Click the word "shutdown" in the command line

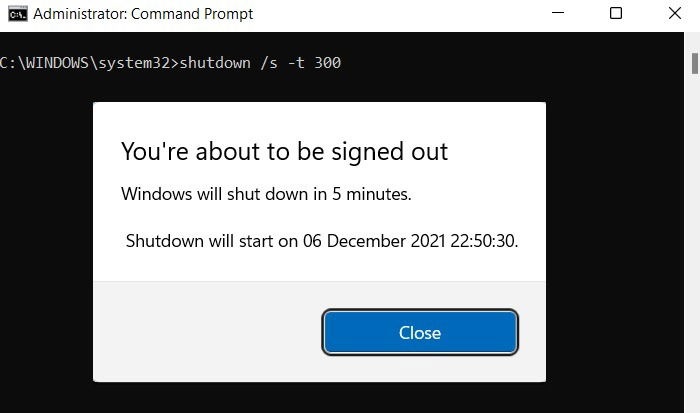point(215,63)
